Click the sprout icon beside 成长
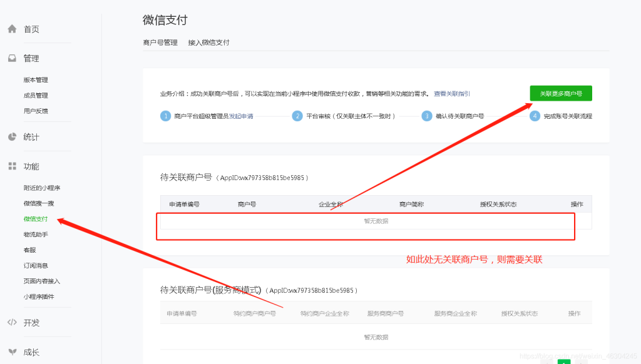The height and width of the screenshot is (364, 641). (12, 352)
